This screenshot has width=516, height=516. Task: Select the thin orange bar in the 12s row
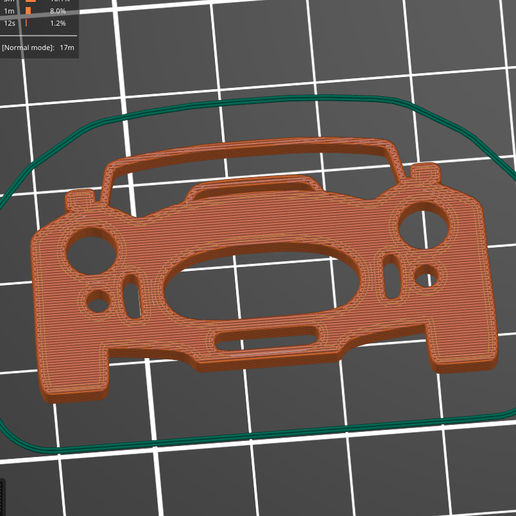26,23
